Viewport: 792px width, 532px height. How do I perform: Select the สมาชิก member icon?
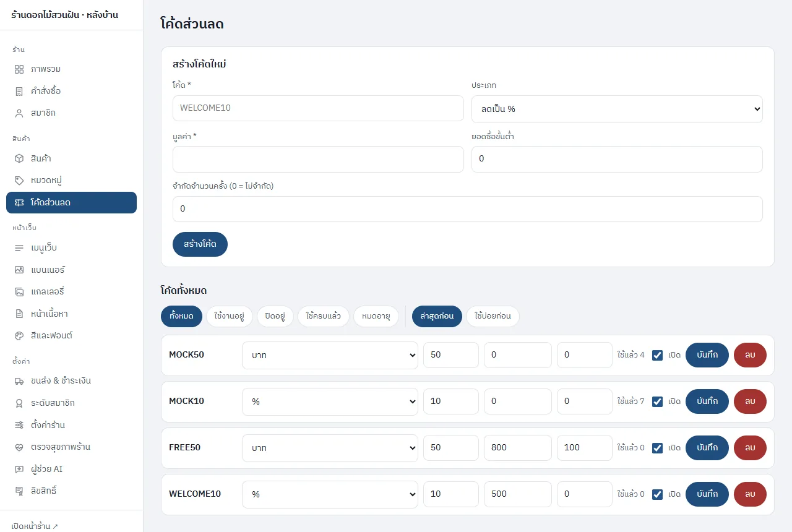point(19,113)
